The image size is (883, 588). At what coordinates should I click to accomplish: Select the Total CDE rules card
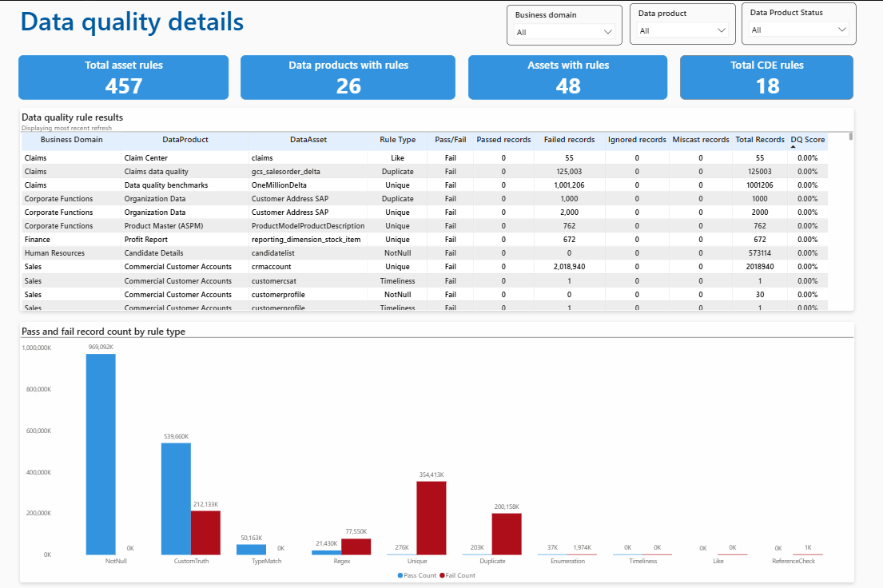(766, 77)
